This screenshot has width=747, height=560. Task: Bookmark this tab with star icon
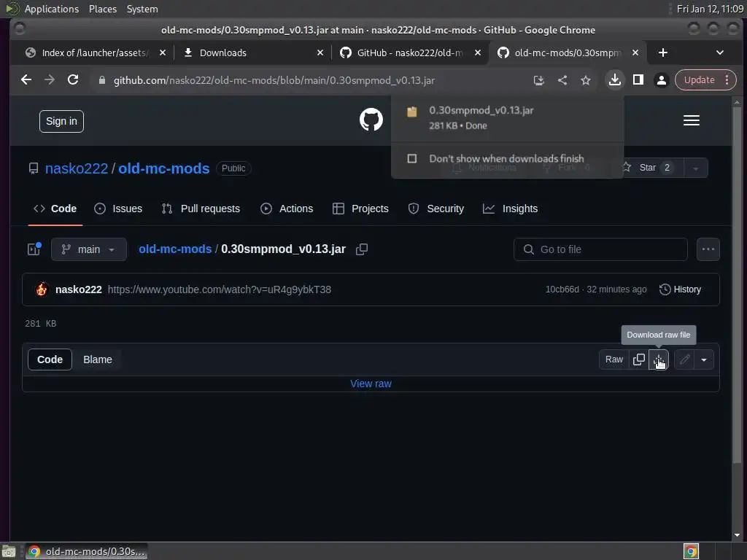[x=586, y=80]
